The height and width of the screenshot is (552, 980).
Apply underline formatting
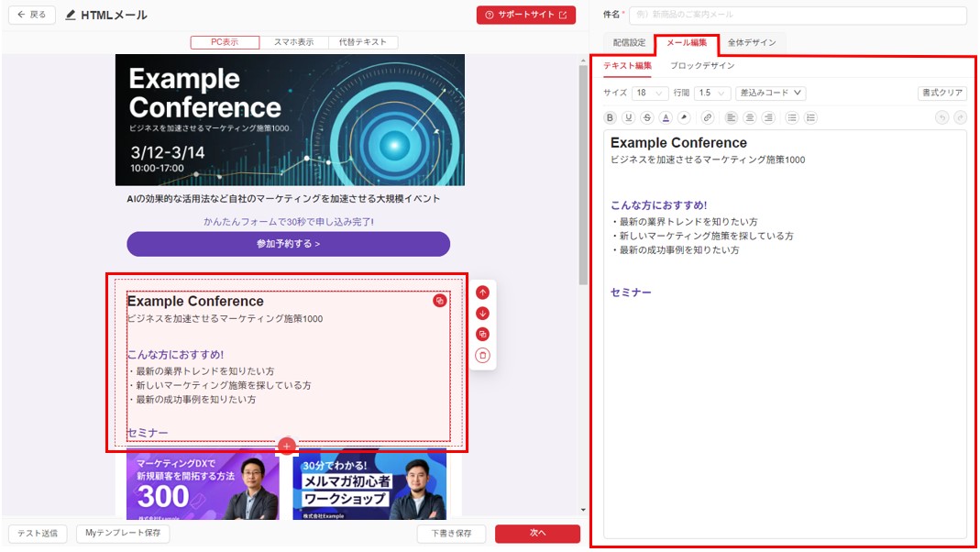click(x=629, y=117)
